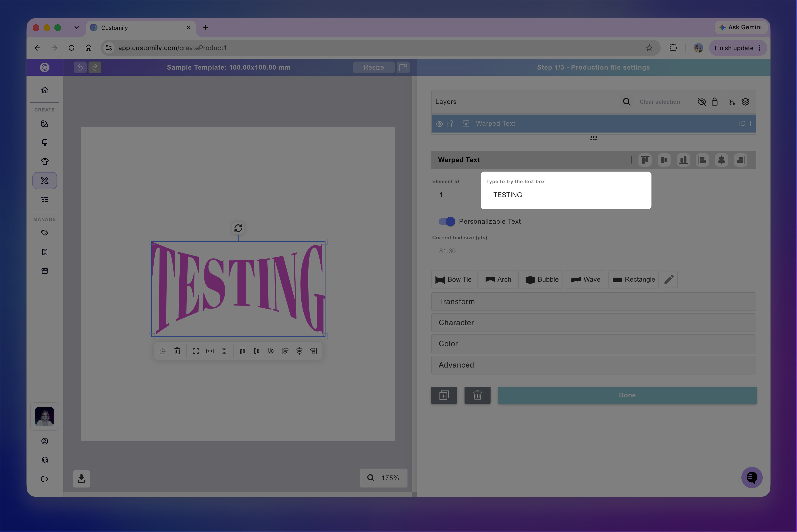Viewport: 797px width, 532px height.
Task: Toggle visibility eye on the Warped Text layer
Action: pyautogui.click(x=439, y=124)
